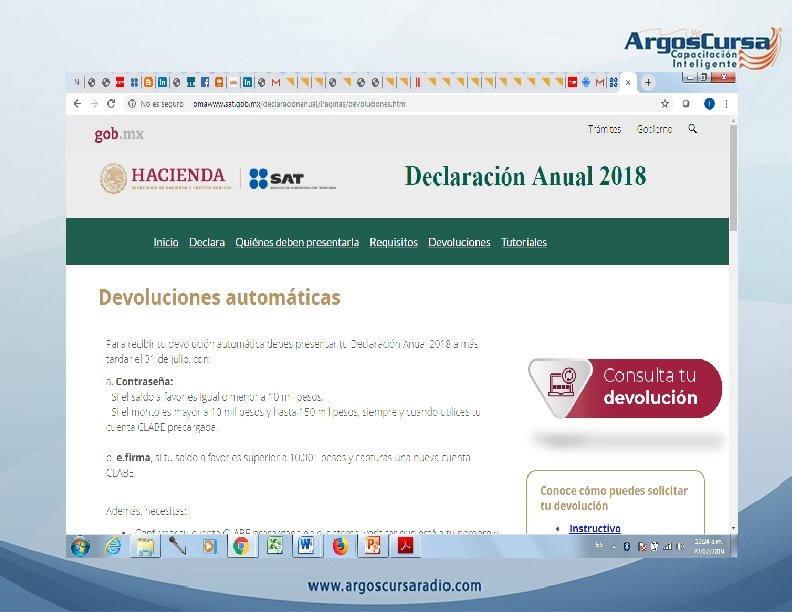Open the microphone app in the taskbar
The width and height of the screenshot is (792, 612).
pyautogui.click(x=177, y=546)
